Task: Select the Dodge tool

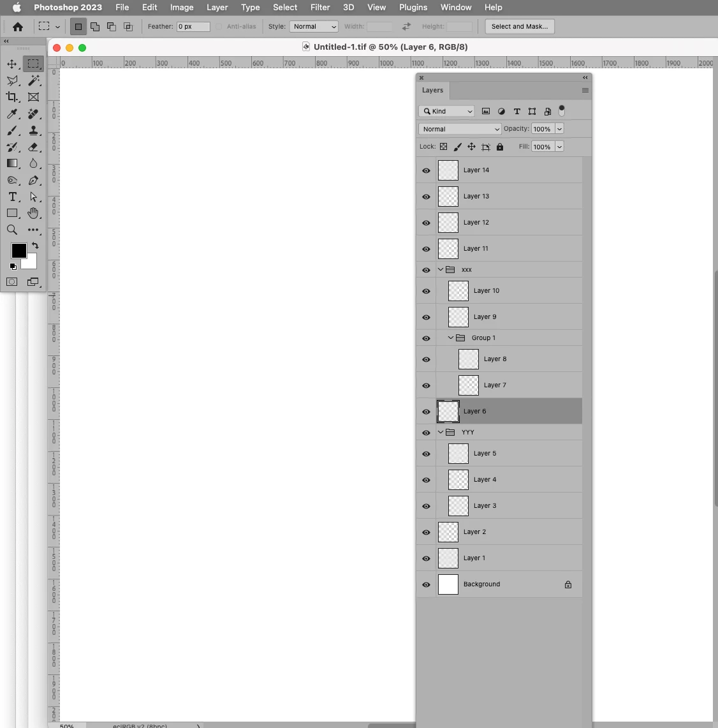Action: [x=12, y=180]
